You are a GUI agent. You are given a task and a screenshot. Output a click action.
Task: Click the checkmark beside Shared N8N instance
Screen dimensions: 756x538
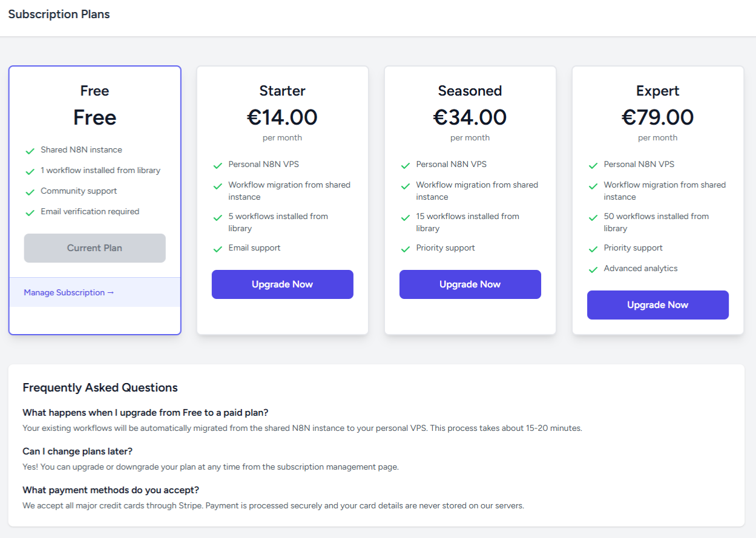(30, 149)
